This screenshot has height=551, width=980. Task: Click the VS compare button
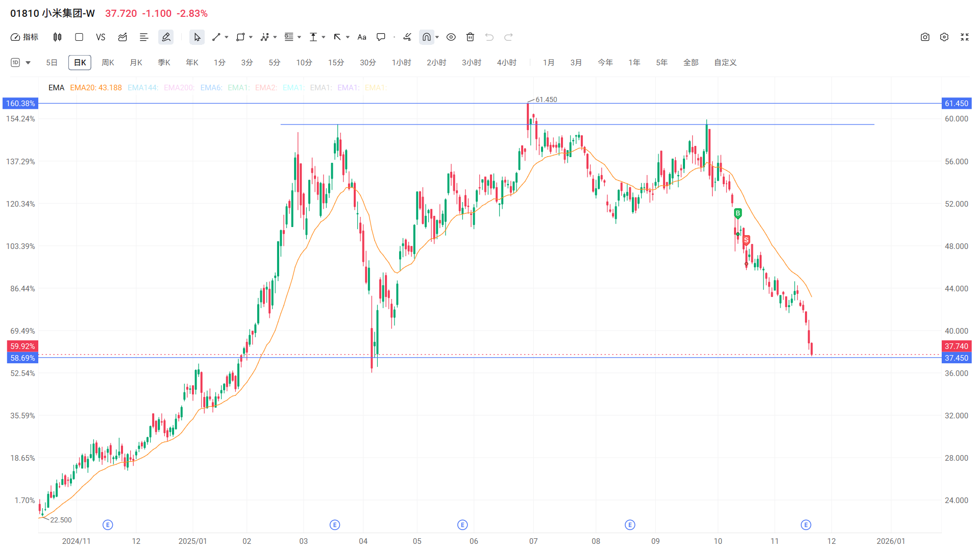(101, 37)
